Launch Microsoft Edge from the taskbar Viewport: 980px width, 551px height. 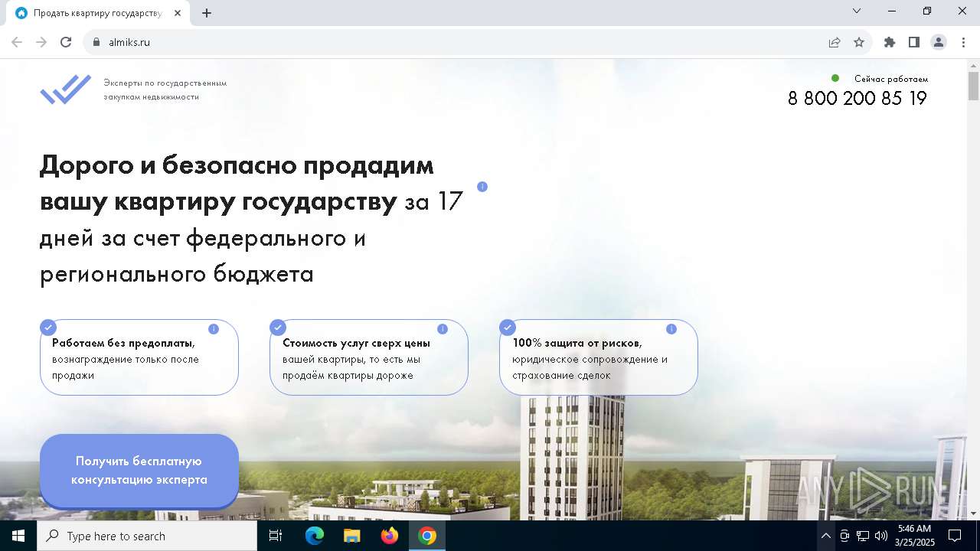(315, 536)
